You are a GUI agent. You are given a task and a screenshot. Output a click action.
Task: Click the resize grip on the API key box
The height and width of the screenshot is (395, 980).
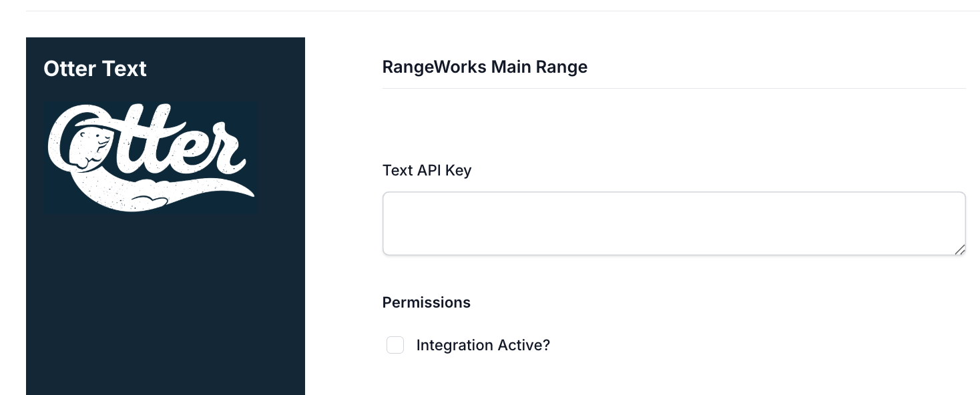959,249
